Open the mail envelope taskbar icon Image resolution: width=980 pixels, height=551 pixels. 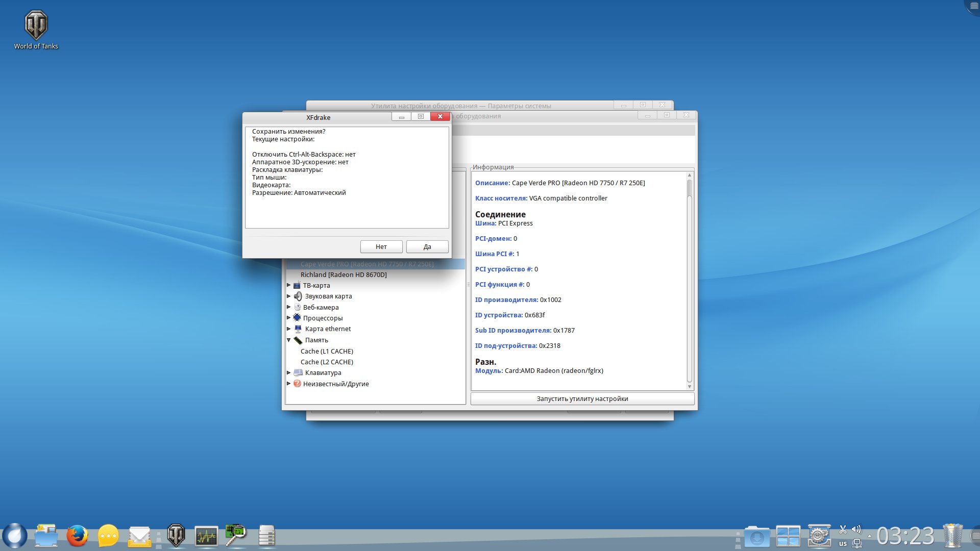click(139, 536)
